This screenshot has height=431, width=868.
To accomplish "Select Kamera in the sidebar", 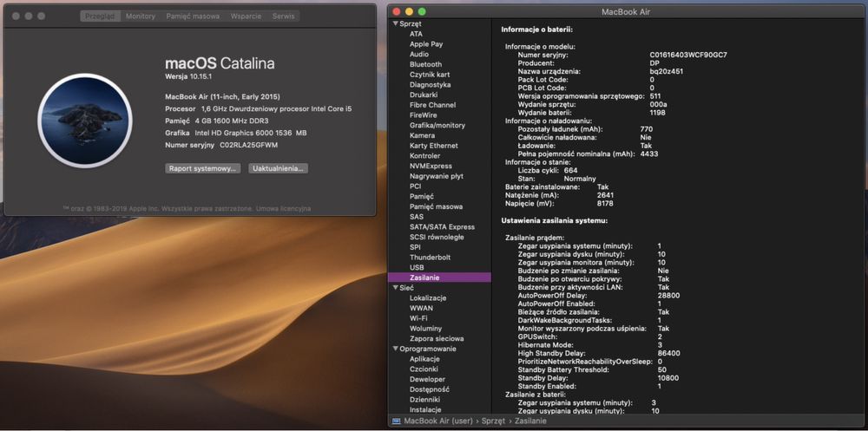I will (x=423, y=135).
